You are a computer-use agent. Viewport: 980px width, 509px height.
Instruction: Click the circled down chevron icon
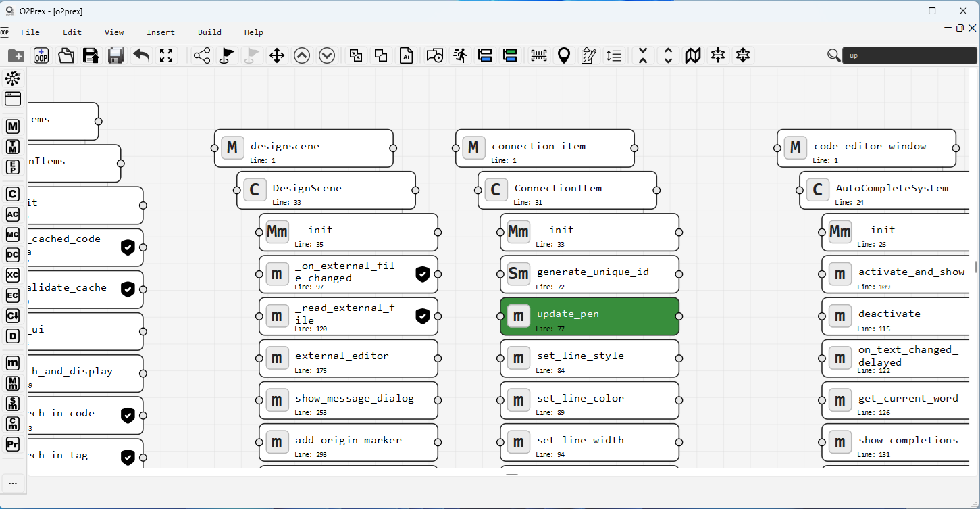click(x=327, y=55)
